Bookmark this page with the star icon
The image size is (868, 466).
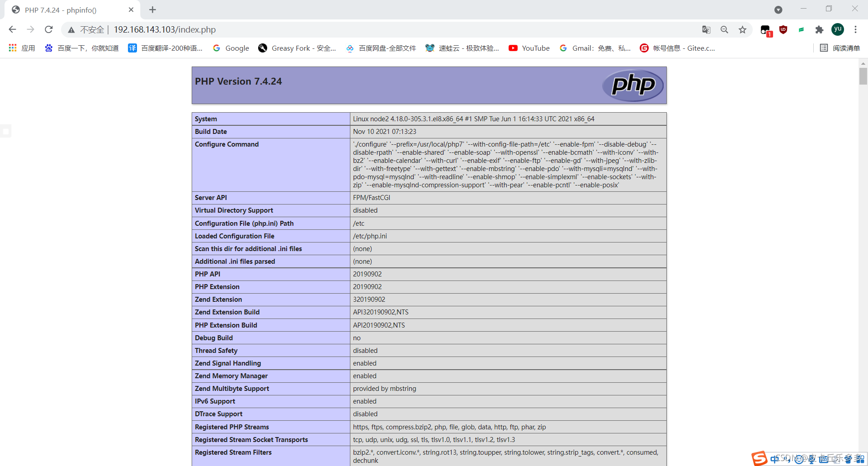click(x=742, y=29)
